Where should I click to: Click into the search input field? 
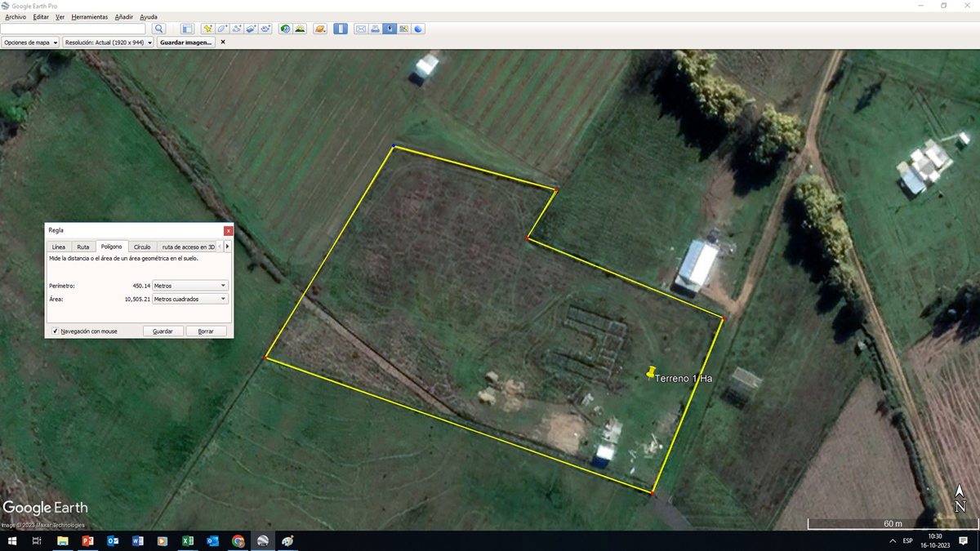(x=73, y=29)
